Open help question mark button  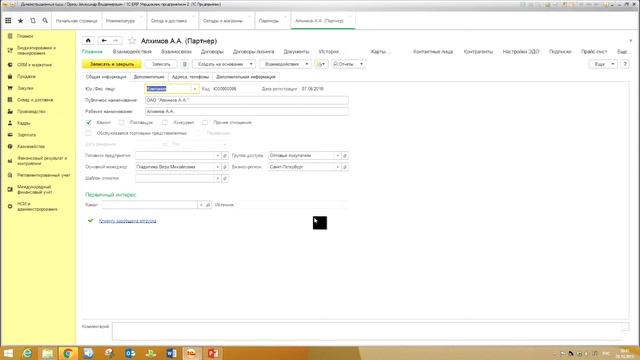coord(625,64)
